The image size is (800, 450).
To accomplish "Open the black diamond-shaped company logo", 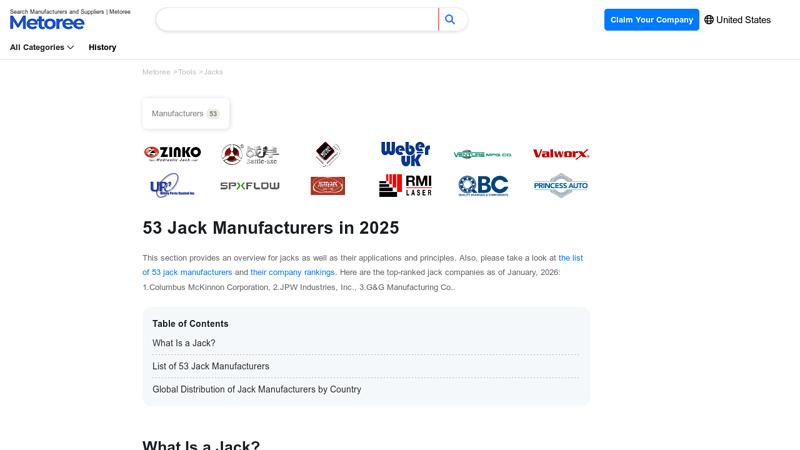I will (x=328, y=154).
